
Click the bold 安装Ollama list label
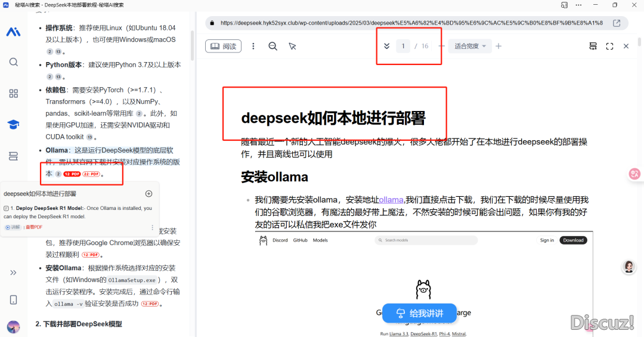click(x=63, y=268)
